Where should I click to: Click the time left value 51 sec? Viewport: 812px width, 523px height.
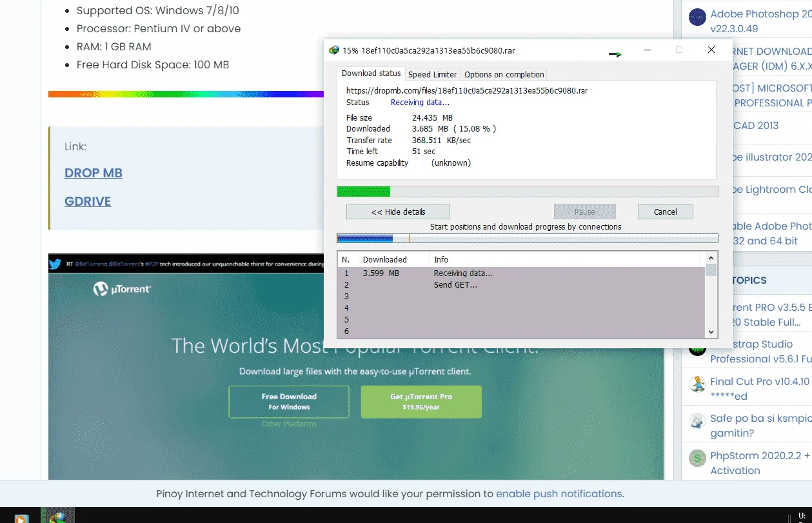point(424,152)
